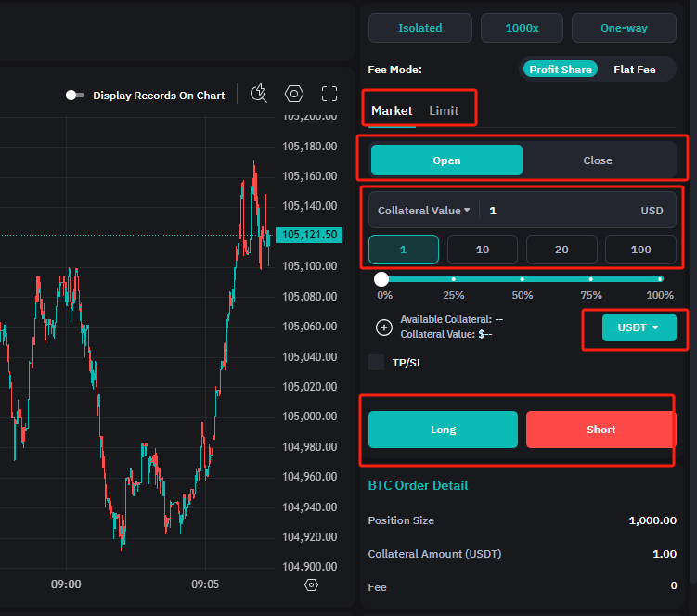Click the 50% mark on collateral slider
Viewport: 697px width, 616px height.
point(523,279)
